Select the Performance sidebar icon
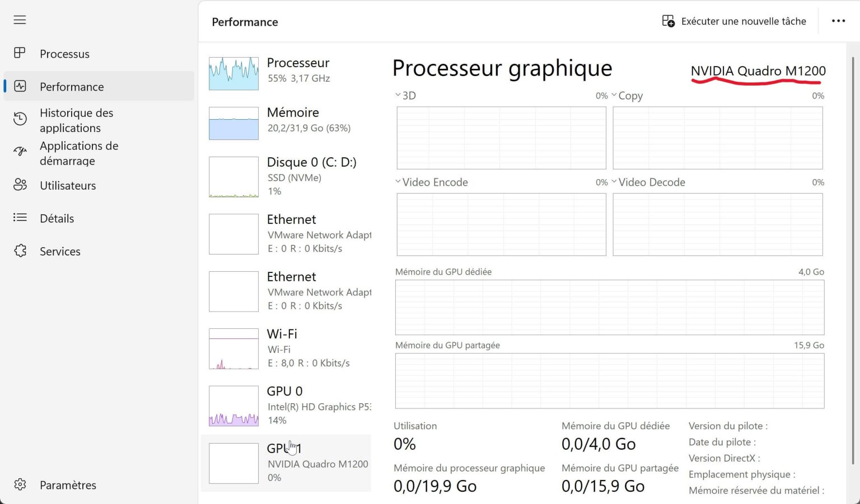860x504 pixels. pos(20,86)
